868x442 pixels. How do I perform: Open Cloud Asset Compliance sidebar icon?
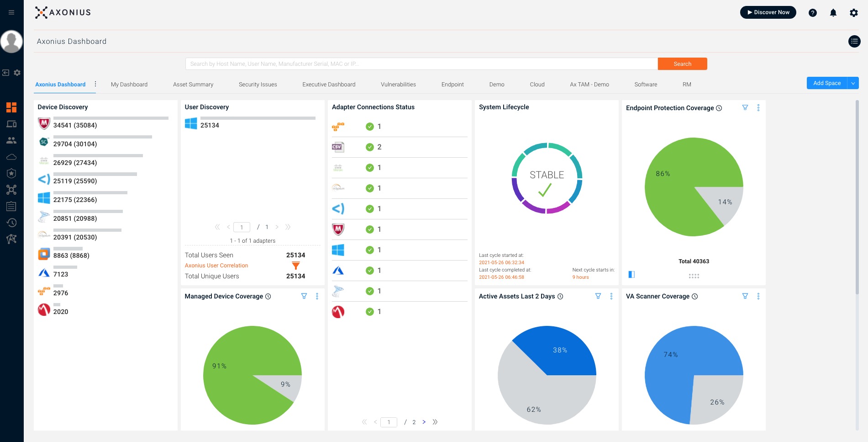(x=11, y=157)
